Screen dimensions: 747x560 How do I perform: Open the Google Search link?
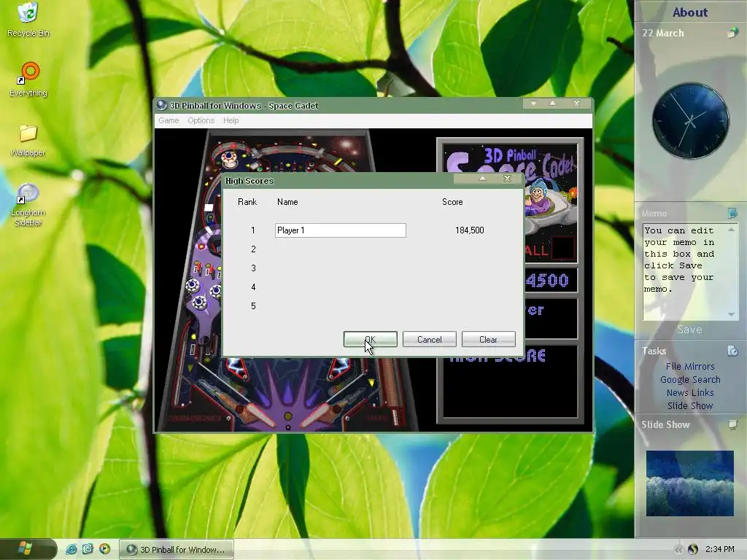[690, 379]
